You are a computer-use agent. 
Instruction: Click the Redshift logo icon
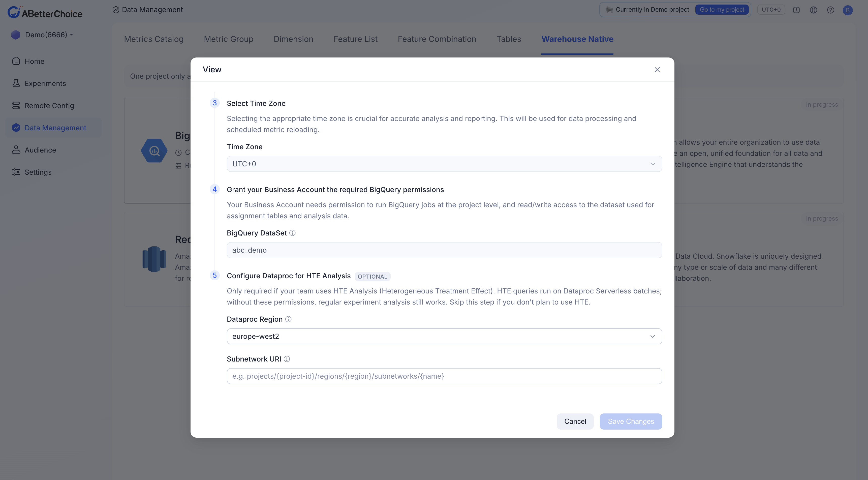154,259
